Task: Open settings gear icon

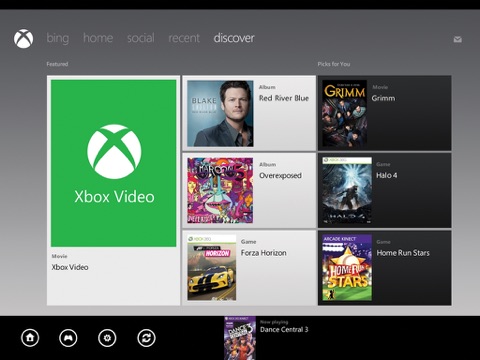Action: 107,338
